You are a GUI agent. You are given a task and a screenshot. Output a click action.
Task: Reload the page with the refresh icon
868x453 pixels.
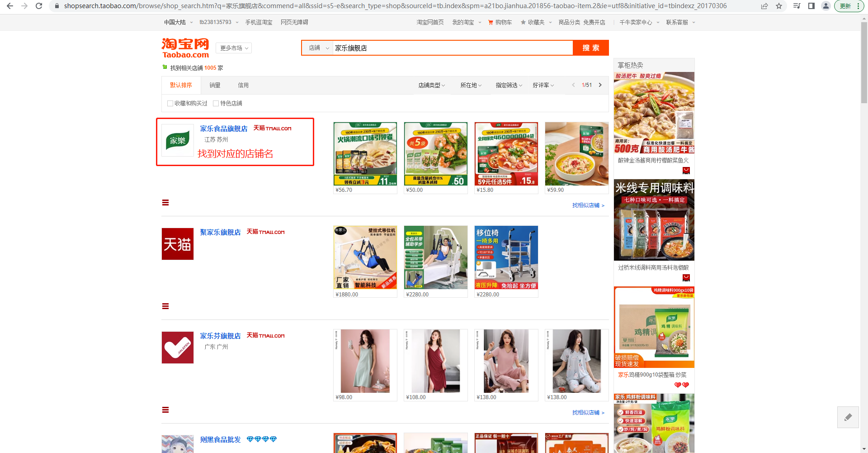(39, 6)
